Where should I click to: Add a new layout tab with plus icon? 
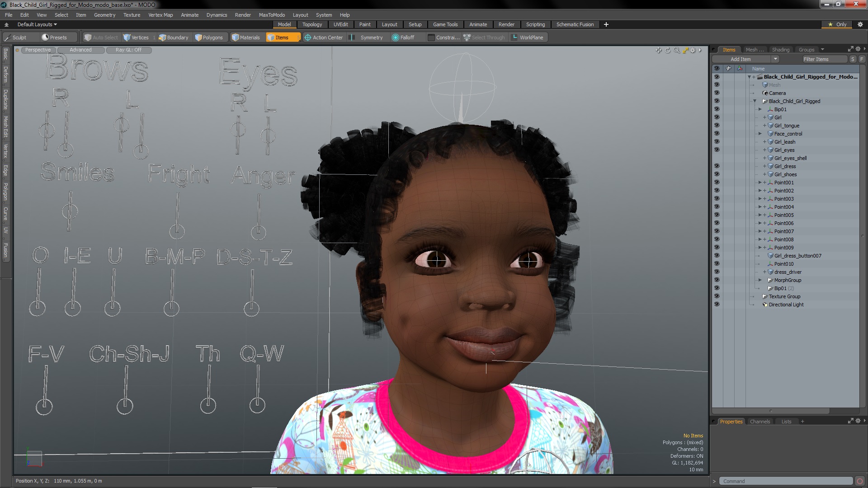606,24
